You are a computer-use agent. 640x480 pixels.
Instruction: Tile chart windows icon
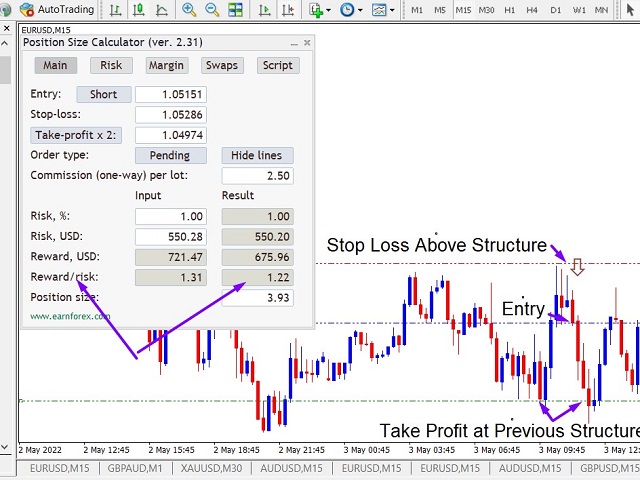(235, 9)
